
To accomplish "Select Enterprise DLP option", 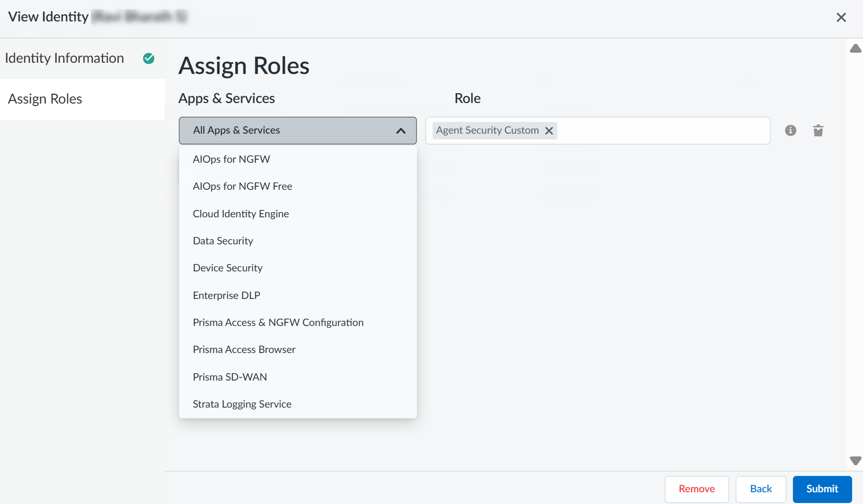I will 227,295.
